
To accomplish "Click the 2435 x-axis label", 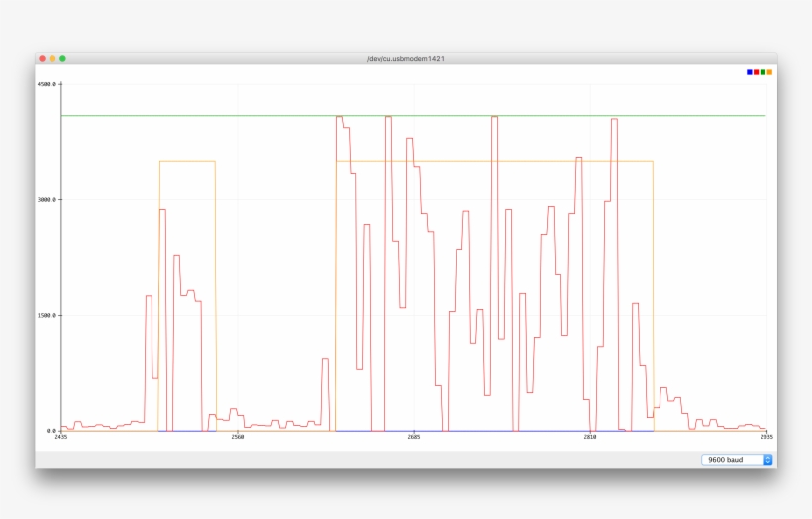I will (x=61, y=437).
